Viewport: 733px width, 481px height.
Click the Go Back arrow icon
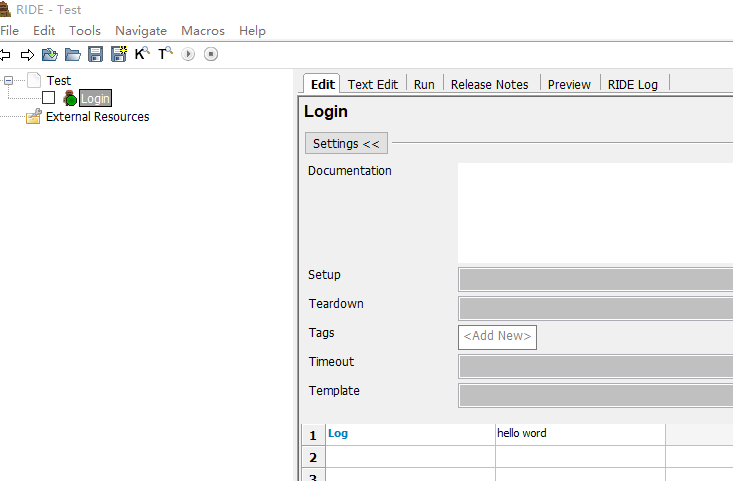5,54
